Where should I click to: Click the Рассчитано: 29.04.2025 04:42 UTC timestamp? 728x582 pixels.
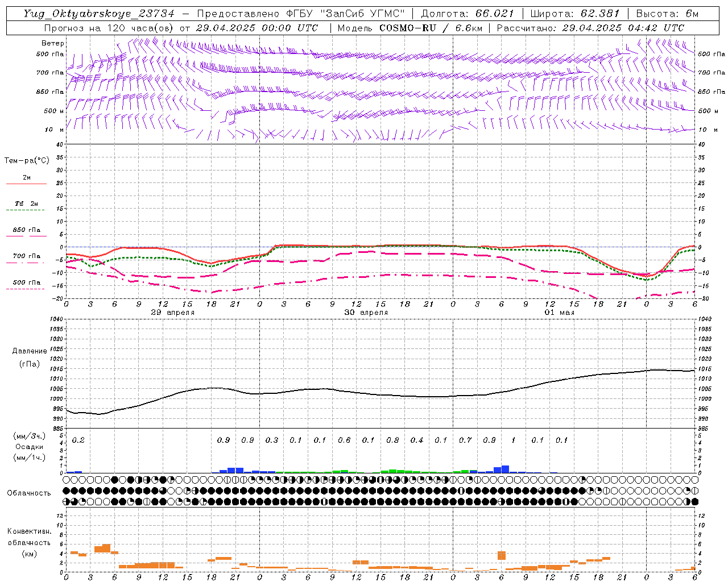pos(590,28)
